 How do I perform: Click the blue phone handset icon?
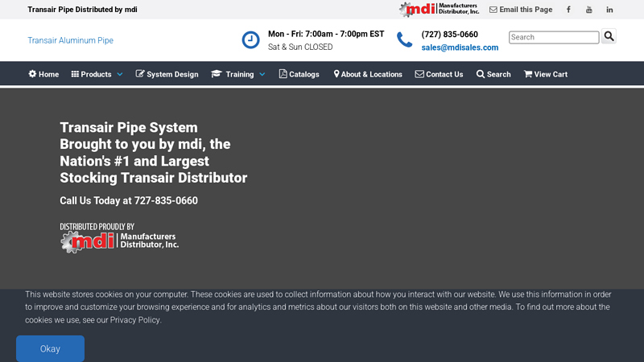(404, 40)
